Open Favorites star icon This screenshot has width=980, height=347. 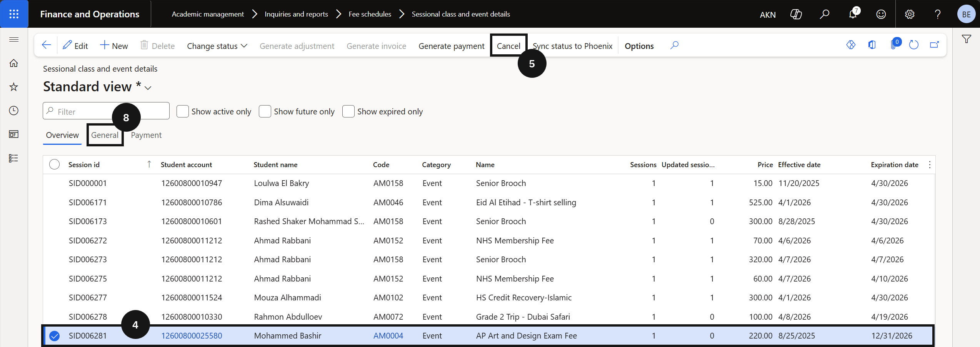pyautogui.click(x=14, y=87)
